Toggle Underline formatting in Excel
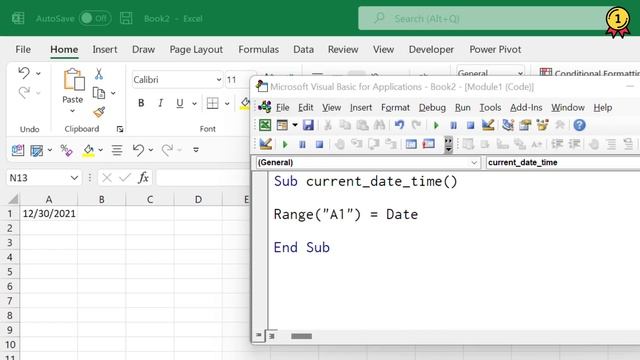The image size is (640, 360). [180, 103]
